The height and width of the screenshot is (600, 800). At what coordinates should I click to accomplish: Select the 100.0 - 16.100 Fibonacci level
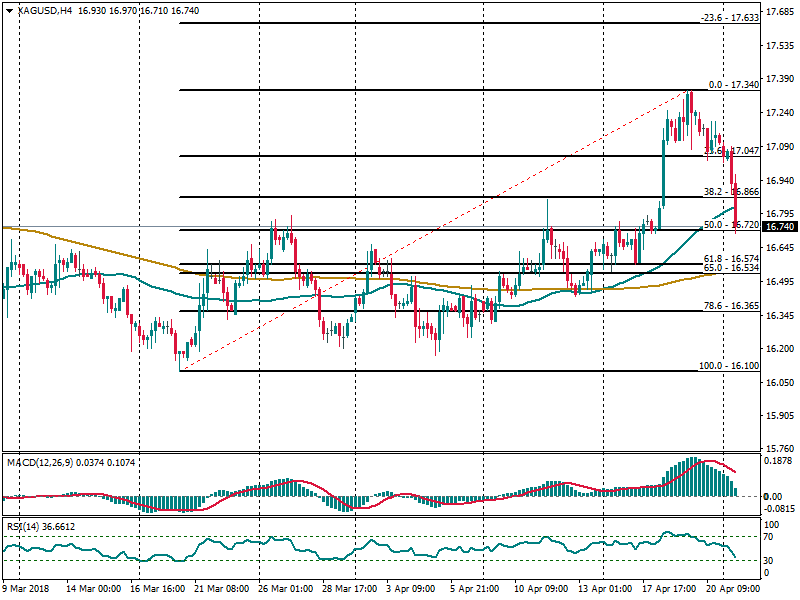click(729, 366)
